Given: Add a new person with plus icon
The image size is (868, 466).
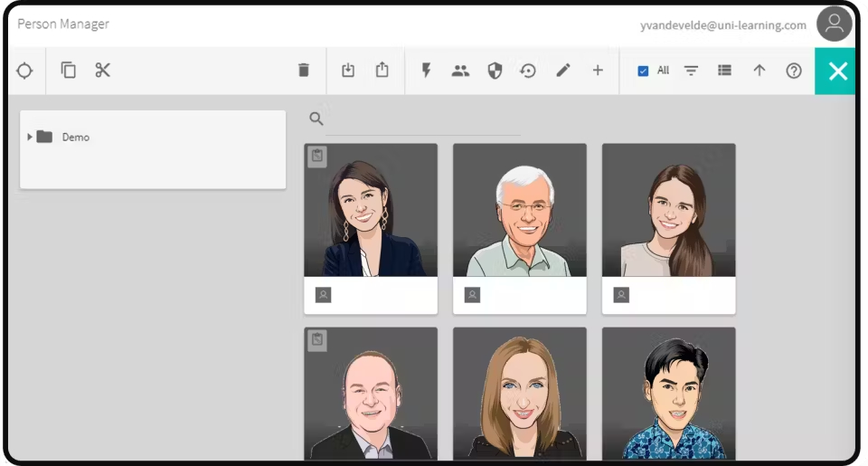Looking at the screenshot, I should 598,71.
